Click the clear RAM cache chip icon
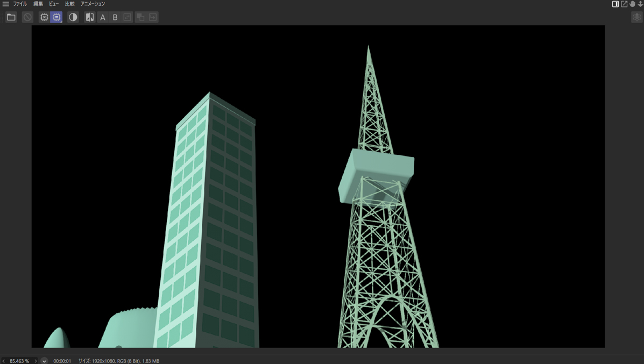Screen dimensions: 644x364 [x=44, y=17]
